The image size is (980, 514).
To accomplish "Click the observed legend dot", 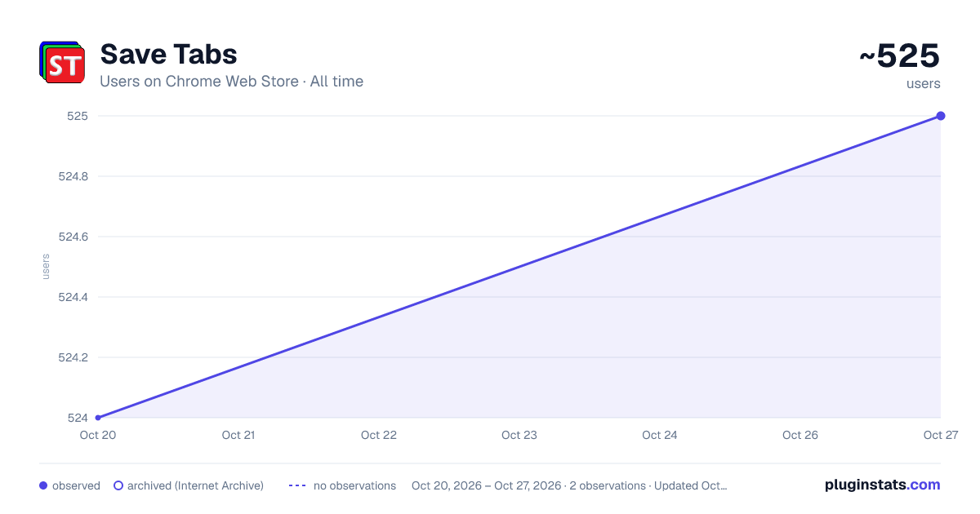I will (x=43, y=485).
